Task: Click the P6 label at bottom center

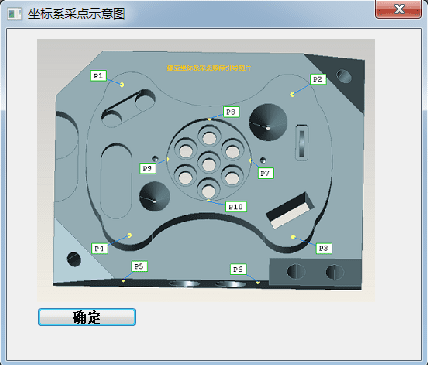Action: tap(238, 269)
